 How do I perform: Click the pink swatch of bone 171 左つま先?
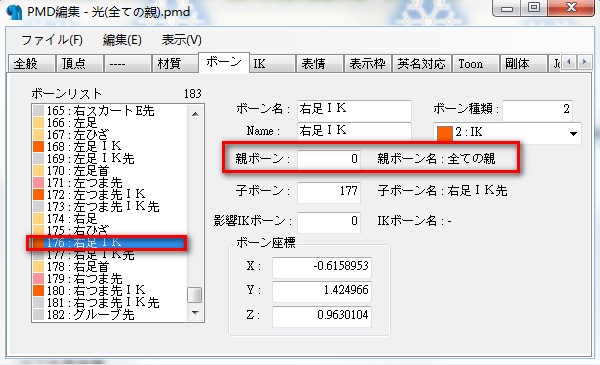coord(38,182)
